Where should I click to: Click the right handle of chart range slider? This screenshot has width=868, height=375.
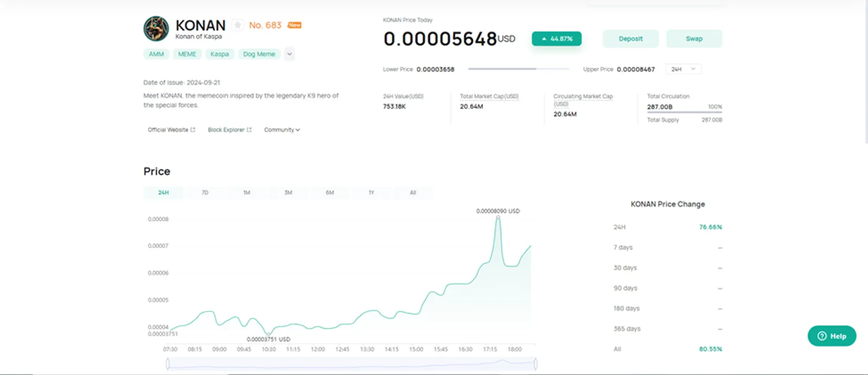(x=535, y=364)
